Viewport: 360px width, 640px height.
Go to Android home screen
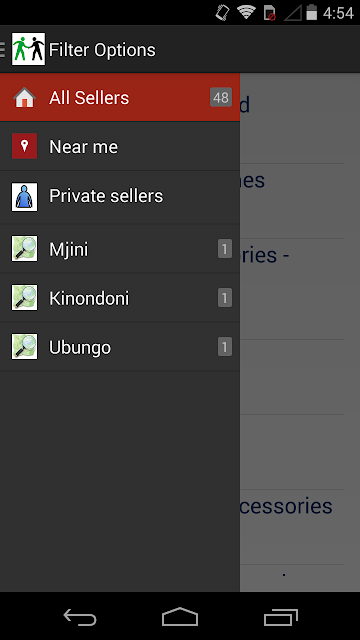coord(180,617)
